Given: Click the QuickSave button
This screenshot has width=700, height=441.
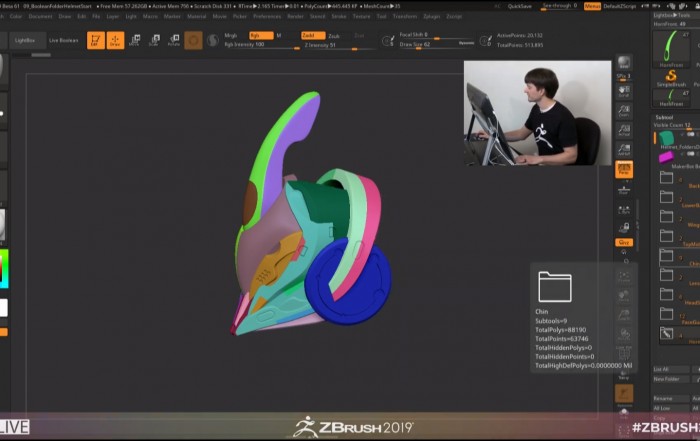Looking at the screenshot, I should [520, 6].
